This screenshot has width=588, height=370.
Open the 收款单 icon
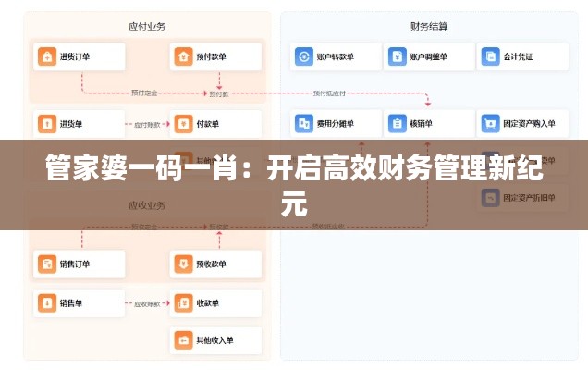coord(183,302)
